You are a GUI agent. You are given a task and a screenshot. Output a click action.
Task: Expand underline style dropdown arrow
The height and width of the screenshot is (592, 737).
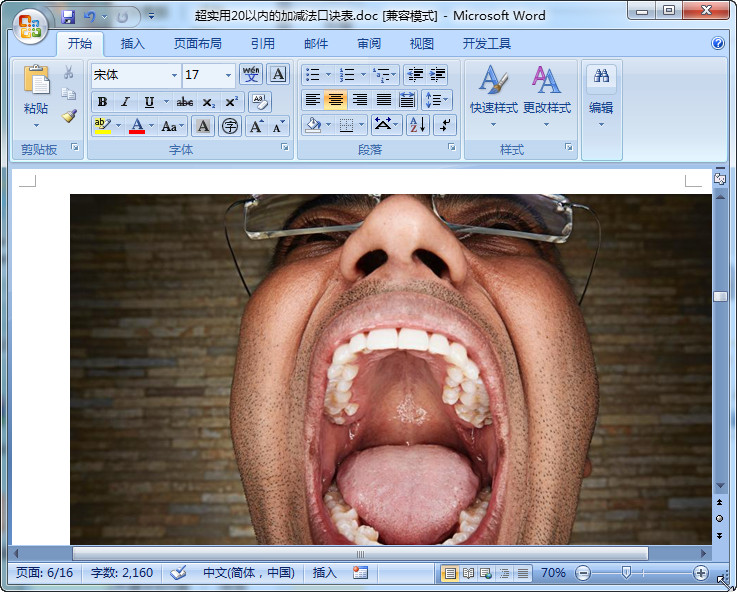[166, 101]
